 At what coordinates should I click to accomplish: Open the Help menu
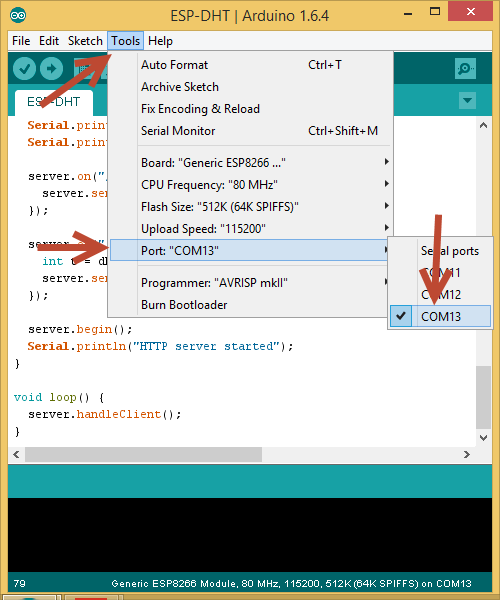pyautogui.click(x=160, y=41)
